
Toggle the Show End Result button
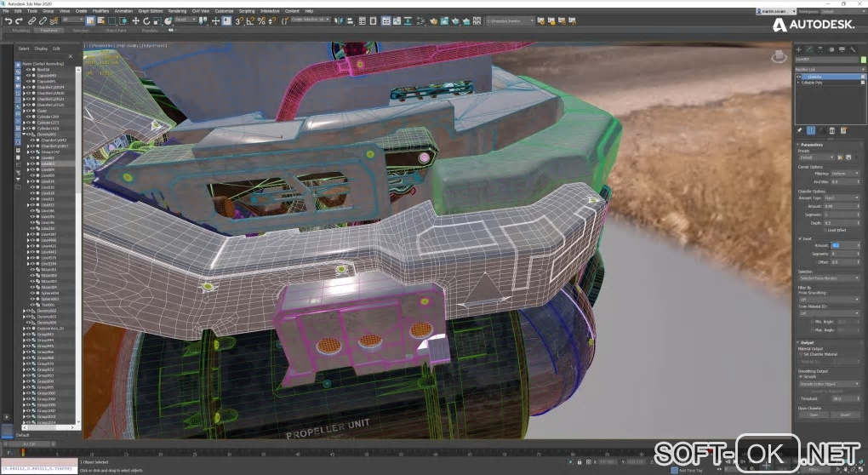point(811,130)
